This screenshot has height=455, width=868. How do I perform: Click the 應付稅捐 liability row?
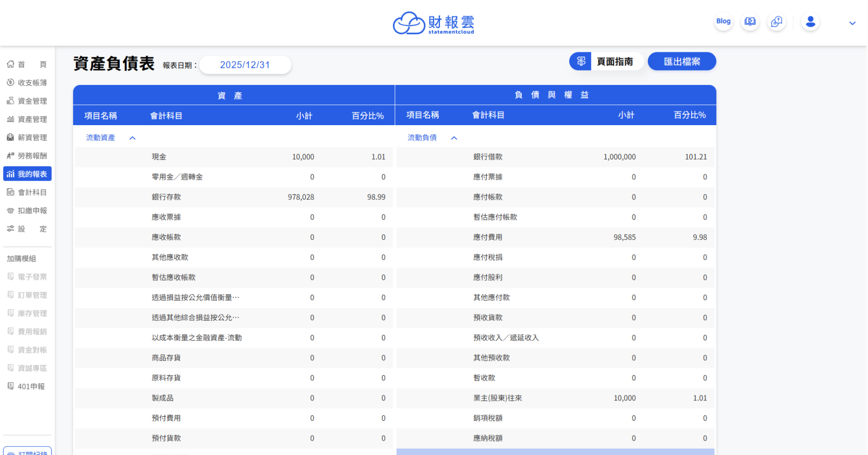[556, 258]
